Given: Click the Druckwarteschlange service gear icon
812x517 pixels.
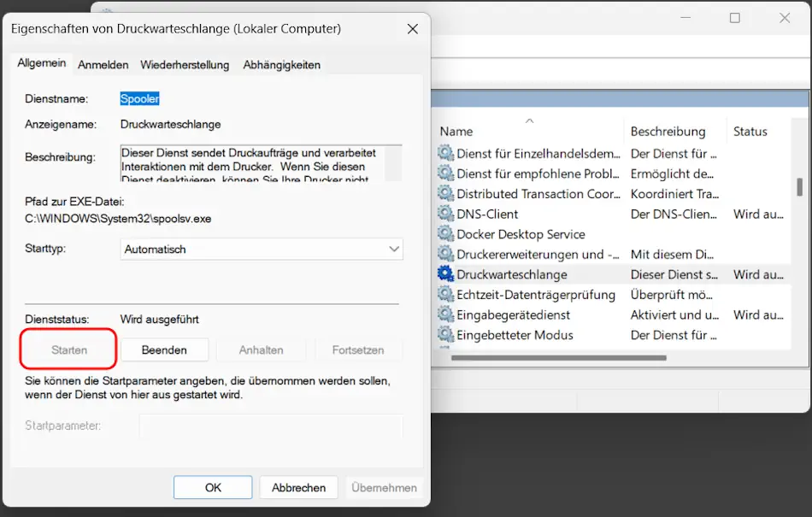Looking at the screenshot, I should [x=445, y=274].
